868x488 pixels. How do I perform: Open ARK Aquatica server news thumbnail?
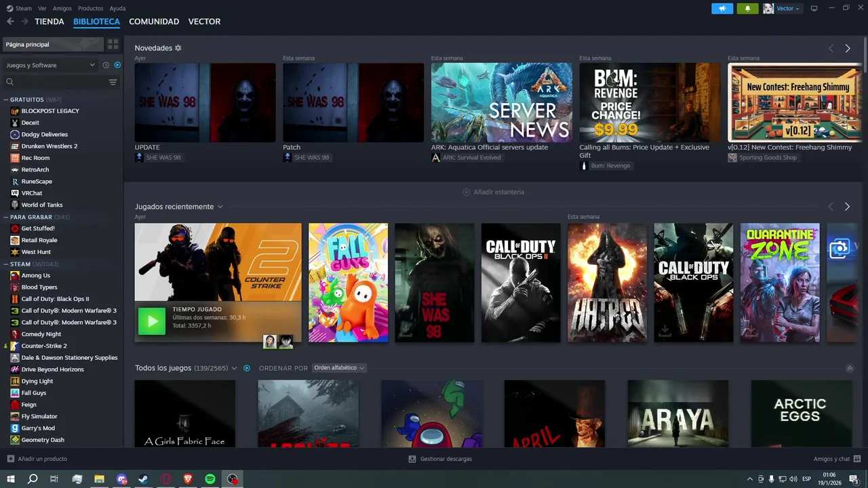tap(501, 102)
